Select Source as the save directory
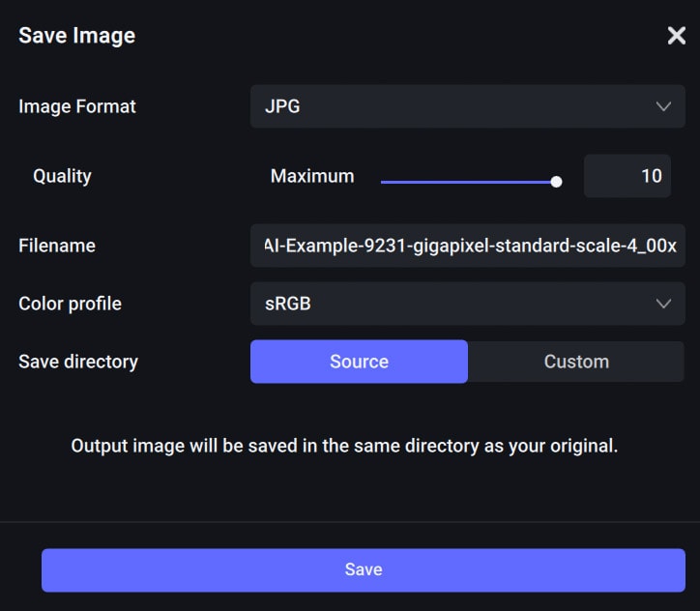Screen dimensions: 700x611 click(359, 362)
